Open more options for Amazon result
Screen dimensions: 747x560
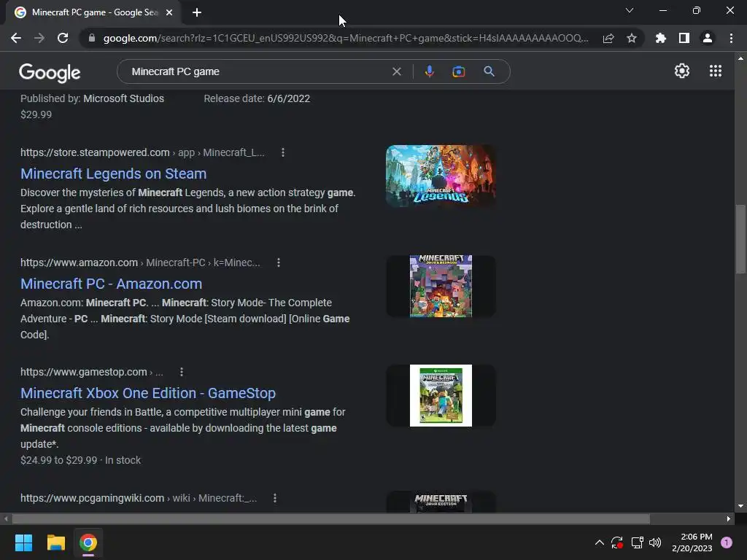point(279,262)
